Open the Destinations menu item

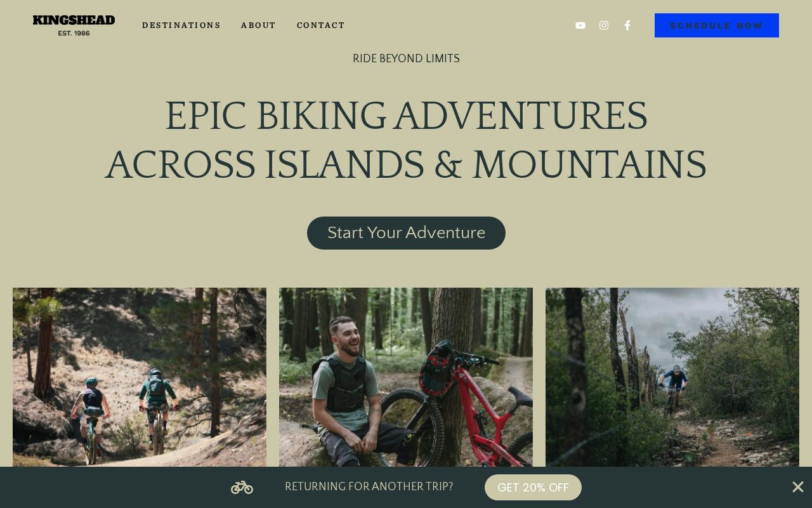(x=181, y=25)
